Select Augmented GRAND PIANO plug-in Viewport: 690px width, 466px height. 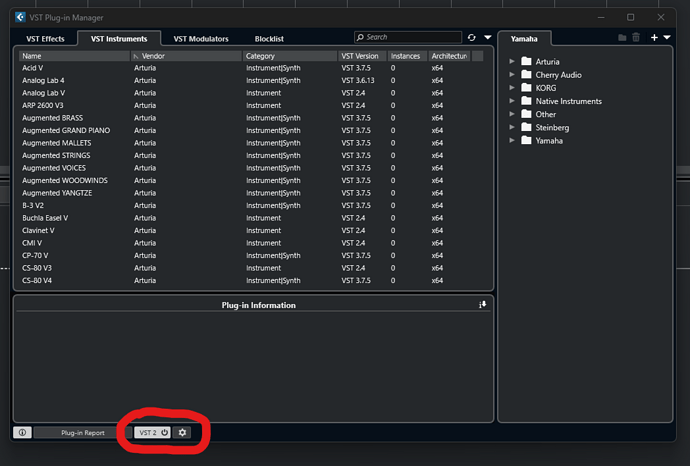[252, 130]
